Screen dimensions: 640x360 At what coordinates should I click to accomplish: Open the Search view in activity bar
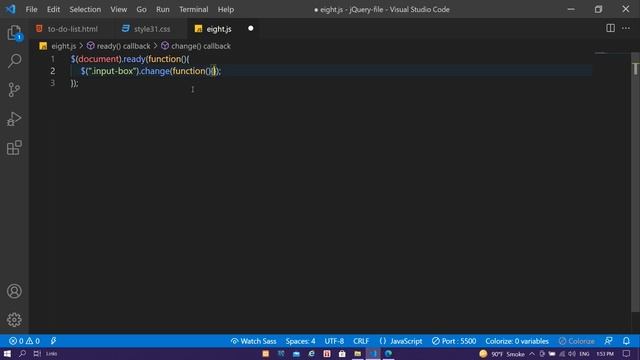(x=14, y=61)
